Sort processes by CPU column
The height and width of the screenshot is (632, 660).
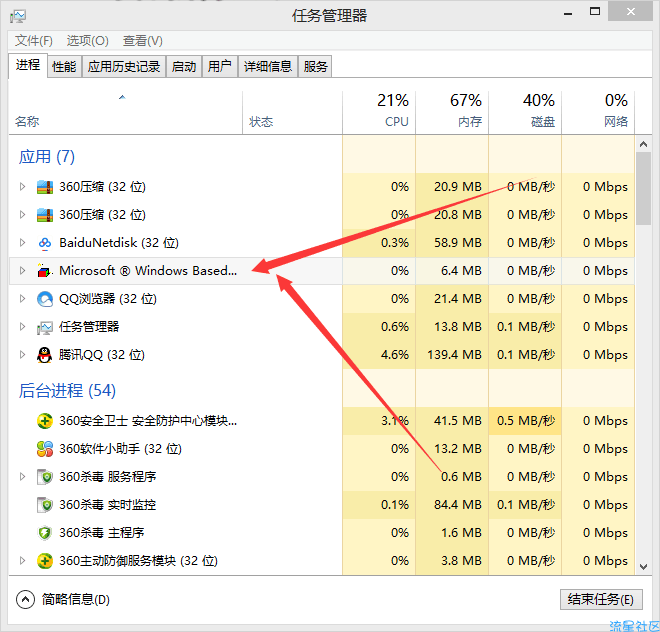[379, 113]
